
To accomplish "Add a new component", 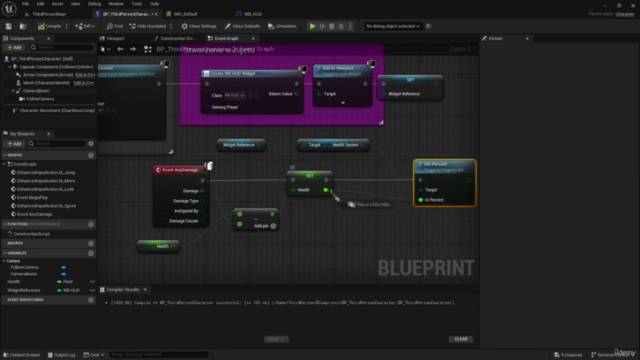I will click(14, 47).
